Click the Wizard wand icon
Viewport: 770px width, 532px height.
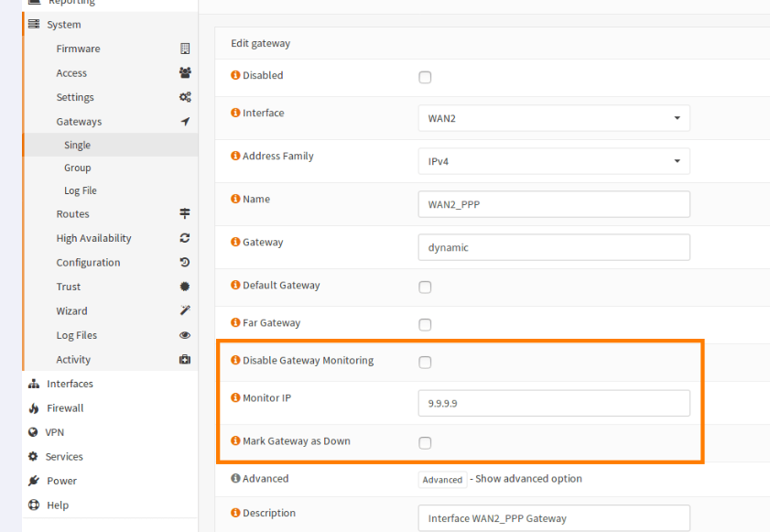185,310
